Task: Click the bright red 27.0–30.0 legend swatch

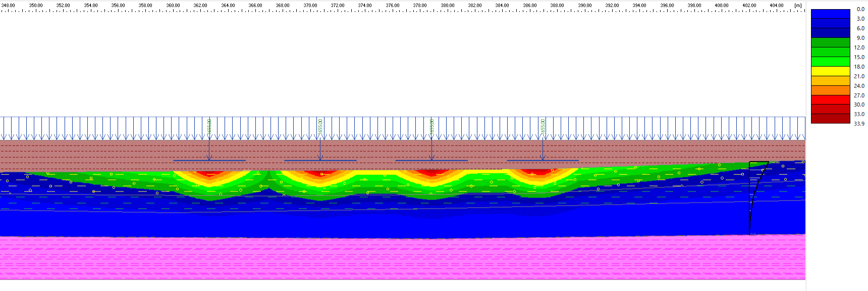Action: 830,100
